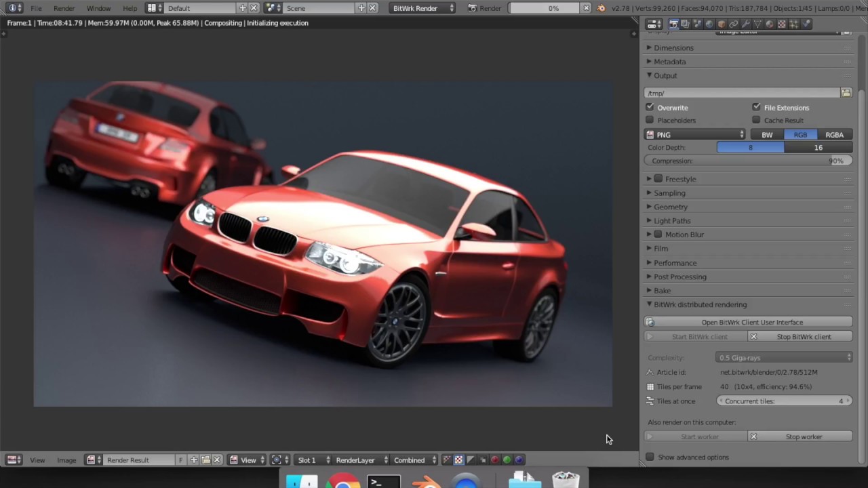Viewport: 868px width, 488px height.
Task: Open the Constraints properties tab (chain icon)
Action: (x=734, y=24)
